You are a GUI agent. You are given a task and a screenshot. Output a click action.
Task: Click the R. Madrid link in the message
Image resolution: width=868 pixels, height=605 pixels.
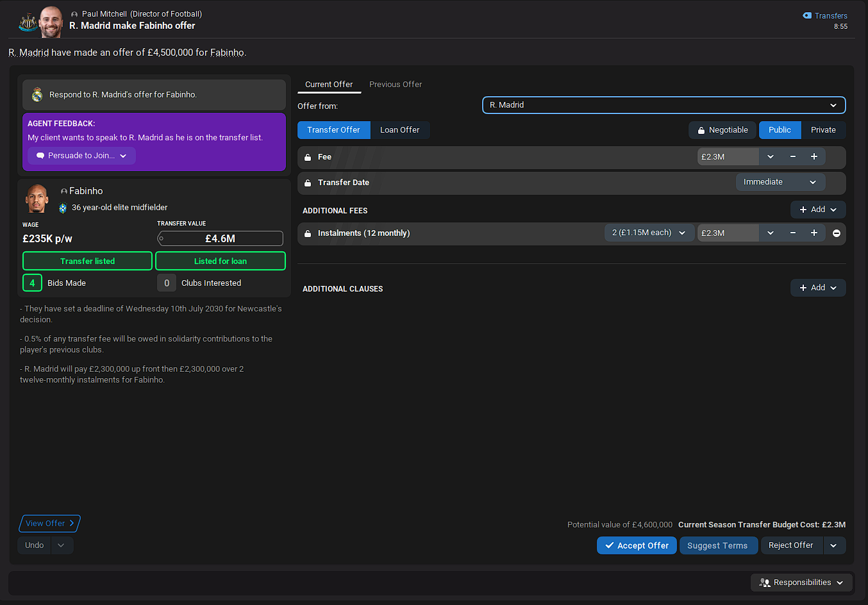pos(28,53)
